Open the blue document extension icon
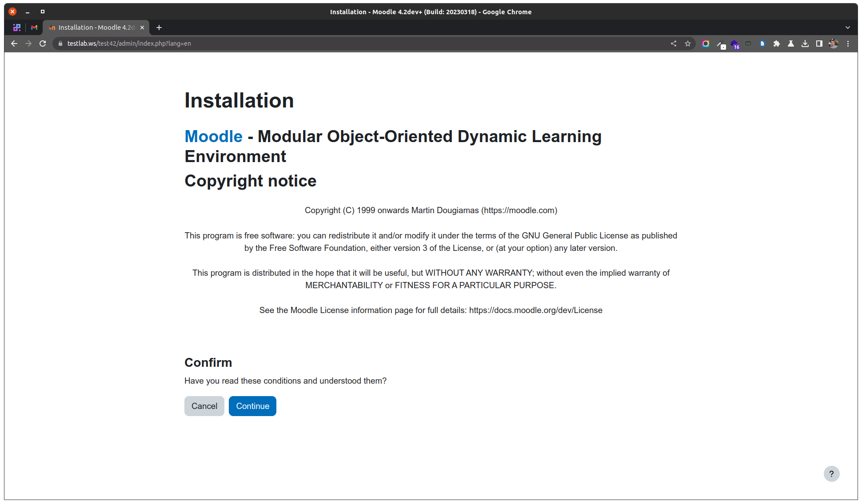Screen dimensions: 862x504 coord(762,44)
